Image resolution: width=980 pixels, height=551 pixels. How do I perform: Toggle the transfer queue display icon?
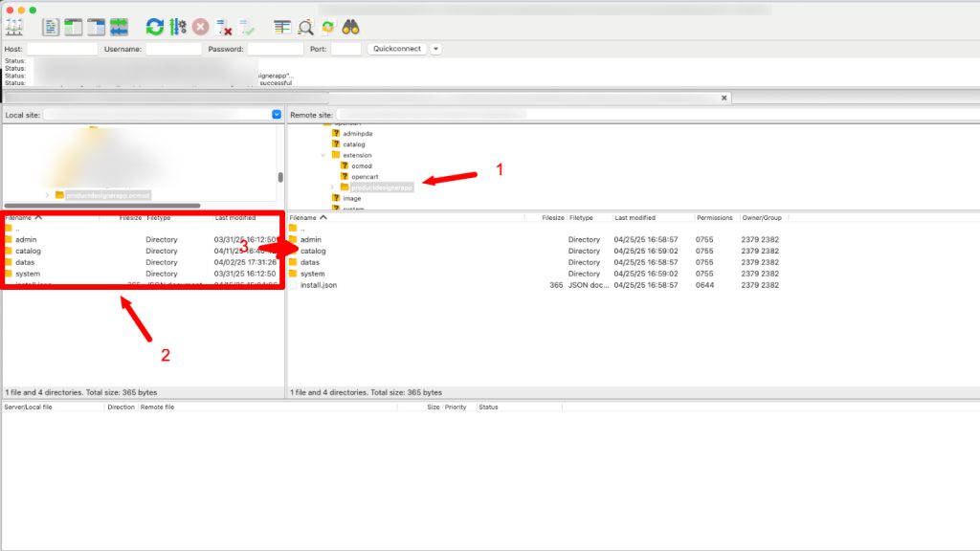(119, 27)
